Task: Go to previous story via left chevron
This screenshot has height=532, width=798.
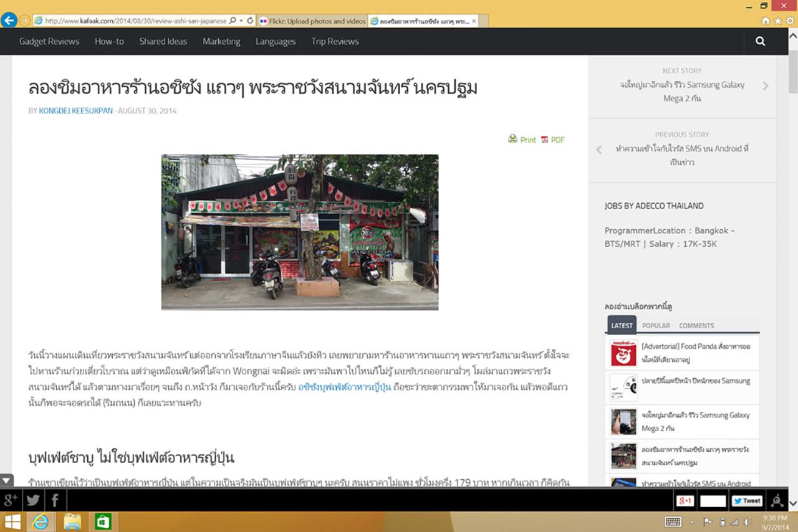Action: point(598,150)
